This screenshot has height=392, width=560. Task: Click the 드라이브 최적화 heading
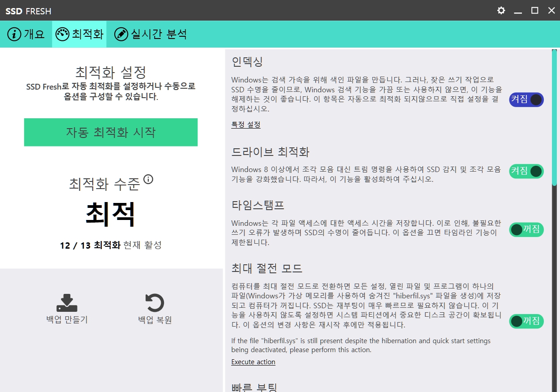point(271,151)
